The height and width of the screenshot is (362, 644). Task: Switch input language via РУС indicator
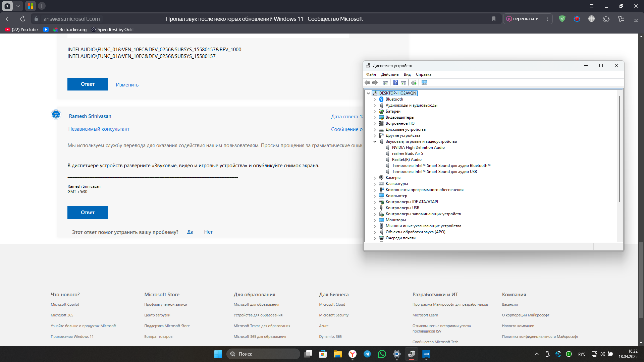pyautogui.click(x=582, y=354)
